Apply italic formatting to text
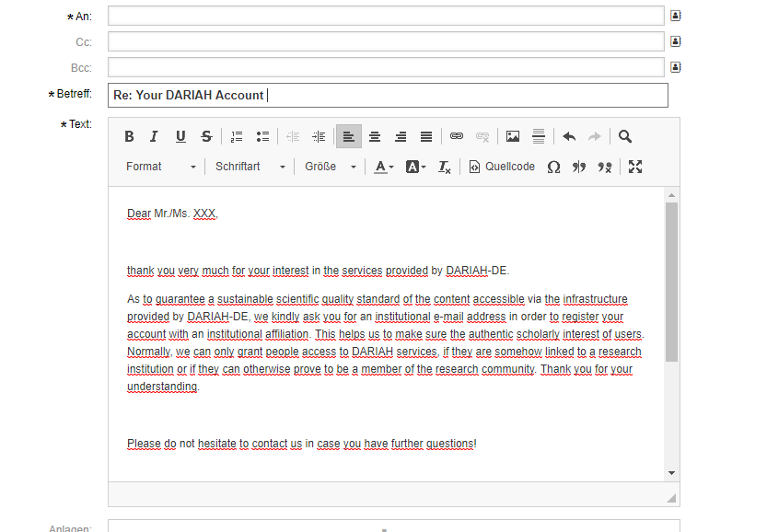The image size is (767, 532). (155, 136)
